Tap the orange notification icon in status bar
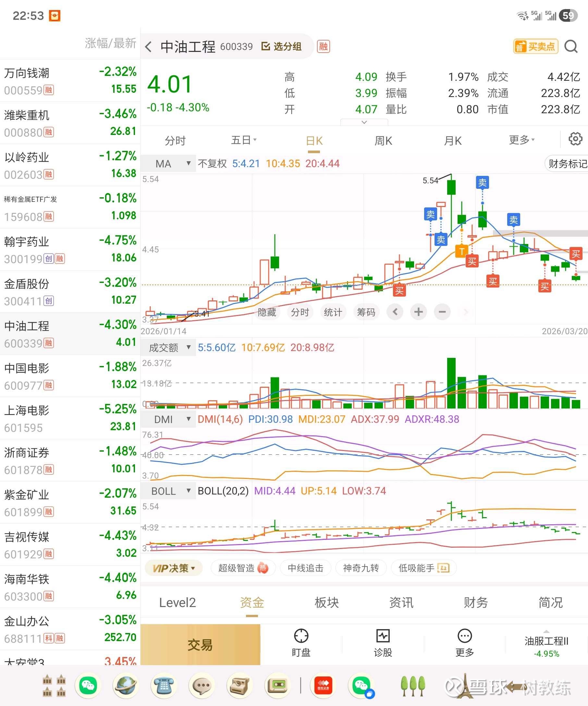Screen dimensions: 588x706 pyautogui.click(x=55, y=16)
